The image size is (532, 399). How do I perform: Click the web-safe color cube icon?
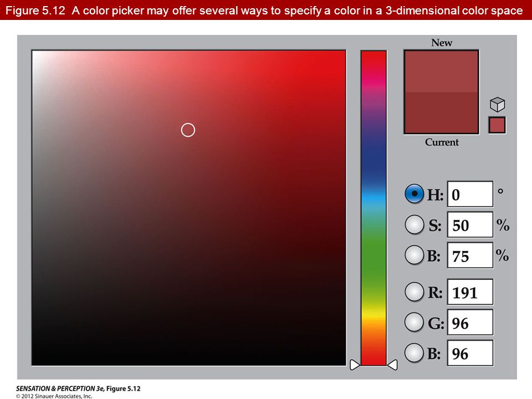coord(498,105)
